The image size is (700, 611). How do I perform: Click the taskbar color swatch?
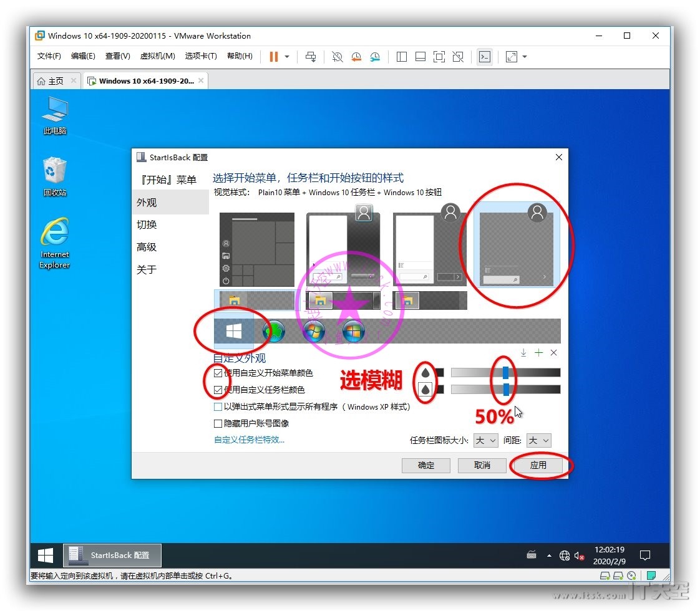pyautogui.click(x=440, y=389)
